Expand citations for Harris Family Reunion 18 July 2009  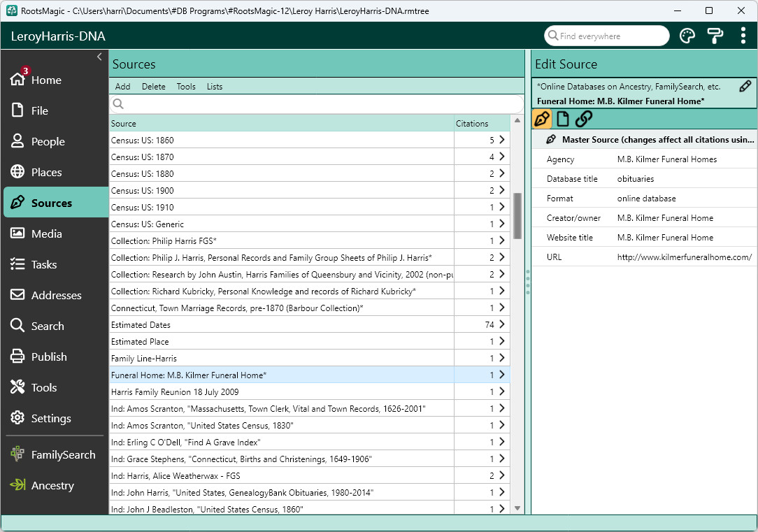[501, 392]
